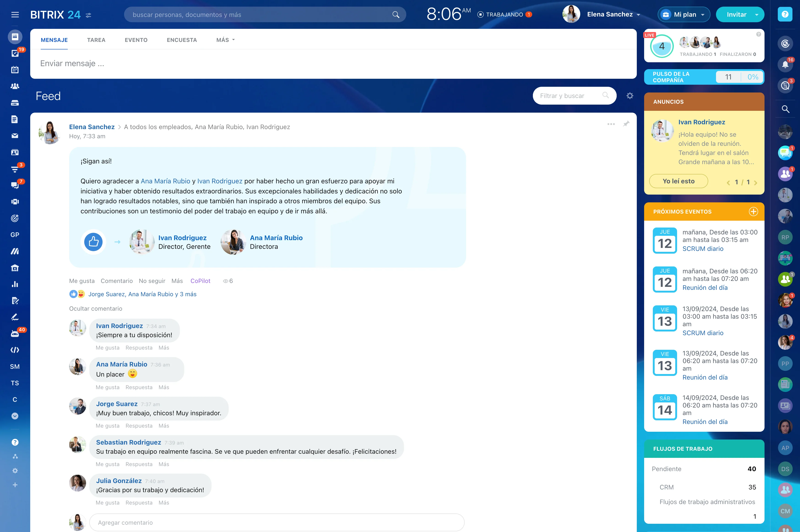The image size is (800, 532).
Task: Click the notifications bell icon
Action: tap(785, 65)
